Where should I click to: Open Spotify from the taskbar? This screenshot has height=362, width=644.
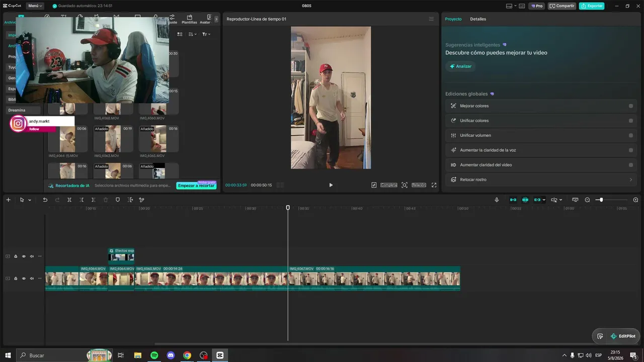[154, 355]
